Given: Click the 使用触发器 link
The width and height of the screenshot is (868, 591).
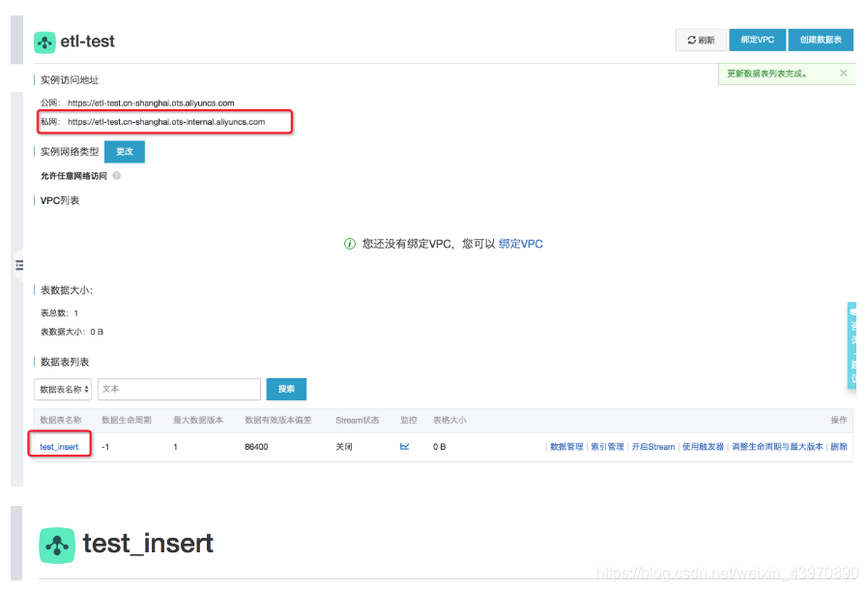Looking at the screenshot, I should pos(703,447).
